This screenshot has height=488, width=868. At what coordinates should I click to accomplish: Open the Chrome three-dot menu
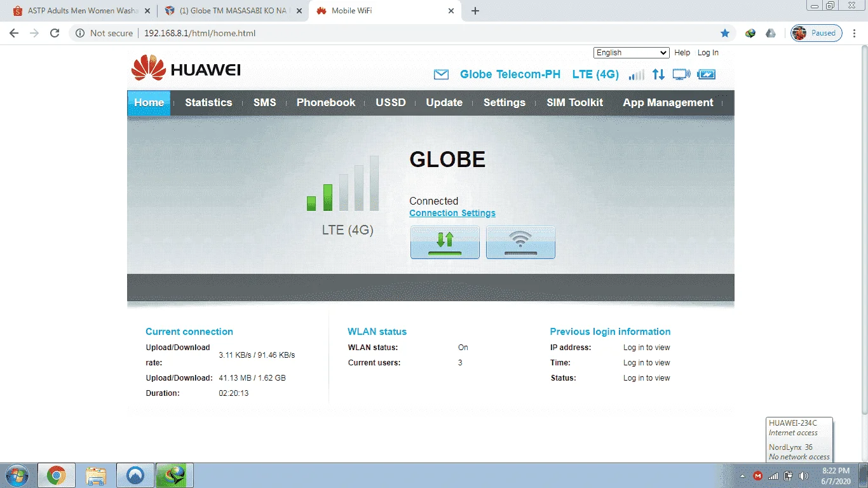click(855, 33)
